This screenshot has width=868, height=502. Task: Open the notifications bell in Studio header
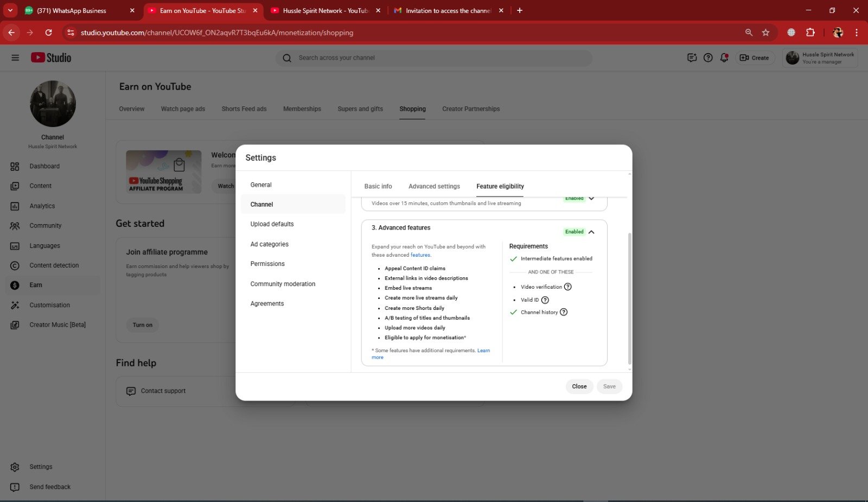tap(724, 58)
